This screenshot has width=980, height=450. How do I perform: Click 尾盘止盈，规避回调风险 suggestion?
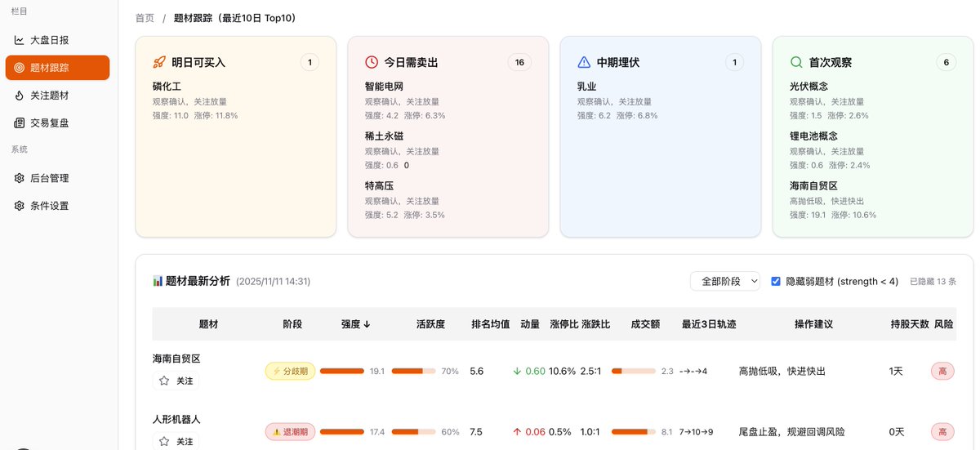pyautogui.click(x=791, y=432)
